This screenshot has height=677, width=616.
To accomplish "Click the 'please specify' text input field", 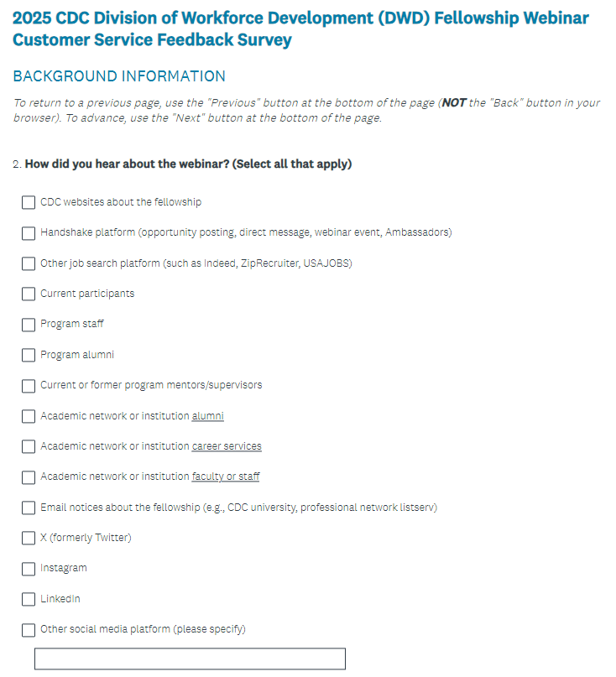I will click(190, 659).
